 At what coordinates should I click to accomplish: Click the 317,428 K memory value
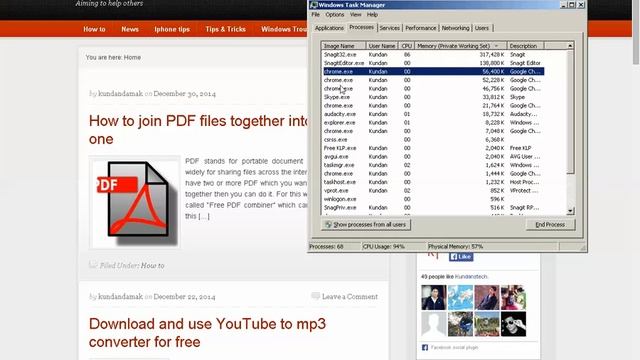click(x=491, y=54)
